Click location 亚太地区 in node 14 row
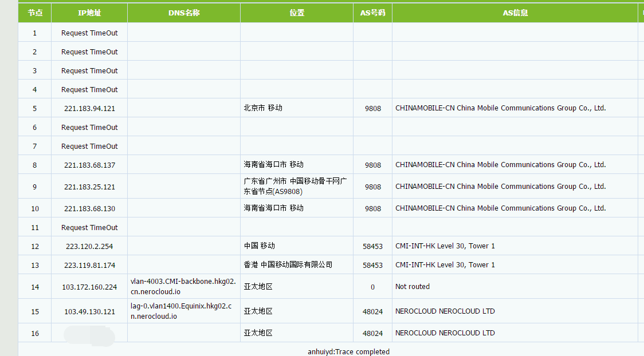Viewport: 644px width, 356px height. click(258, 286)
